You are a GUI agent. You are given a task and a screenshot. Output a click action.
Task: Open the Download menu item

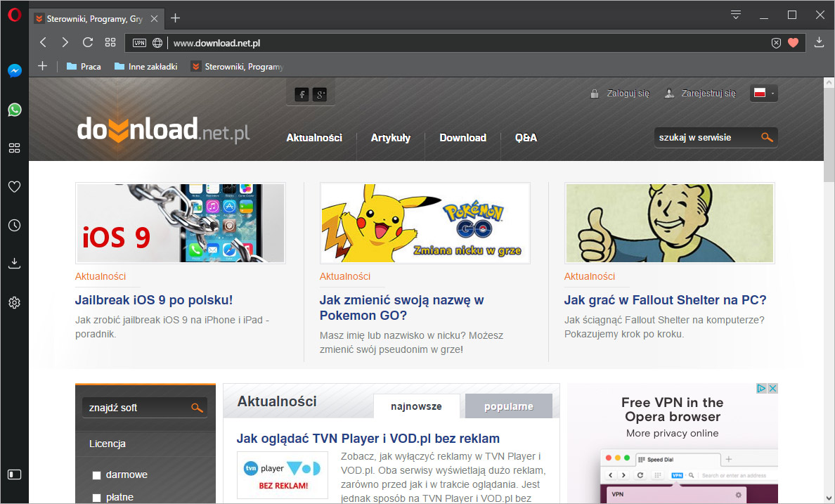[462, 138]
